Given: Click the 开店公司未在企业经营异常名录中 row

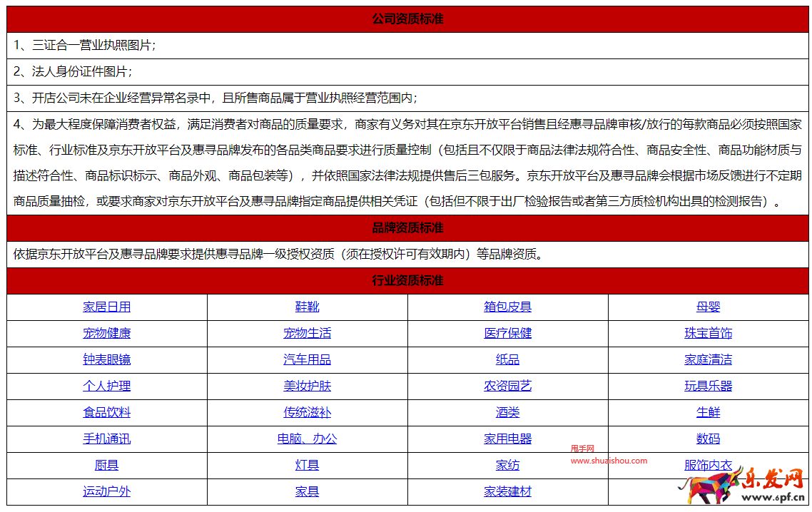Looking at the screenshot, I should 407,98.
